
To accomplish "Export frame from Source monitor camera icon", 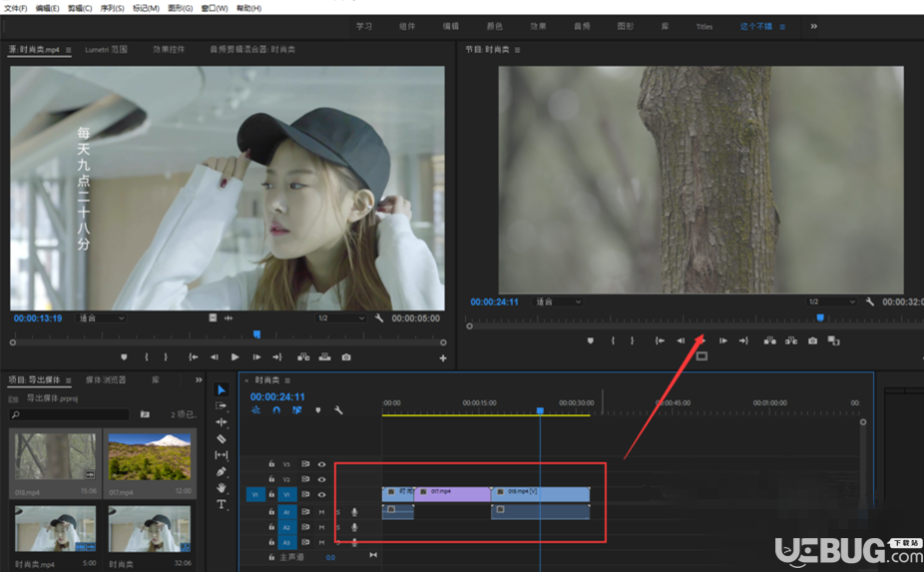I will pyautogui.click(x=346, y=356).
